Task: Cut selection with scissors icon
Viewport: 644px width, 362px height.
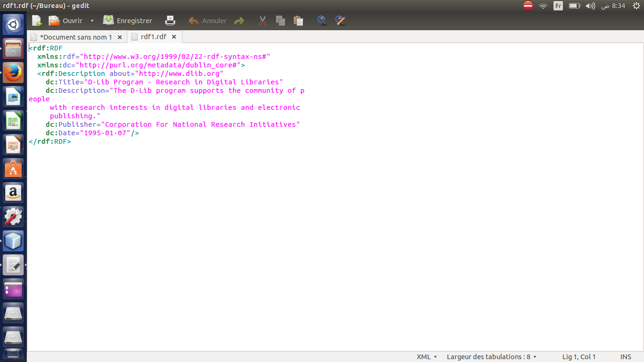Action: tap(263, 21)
